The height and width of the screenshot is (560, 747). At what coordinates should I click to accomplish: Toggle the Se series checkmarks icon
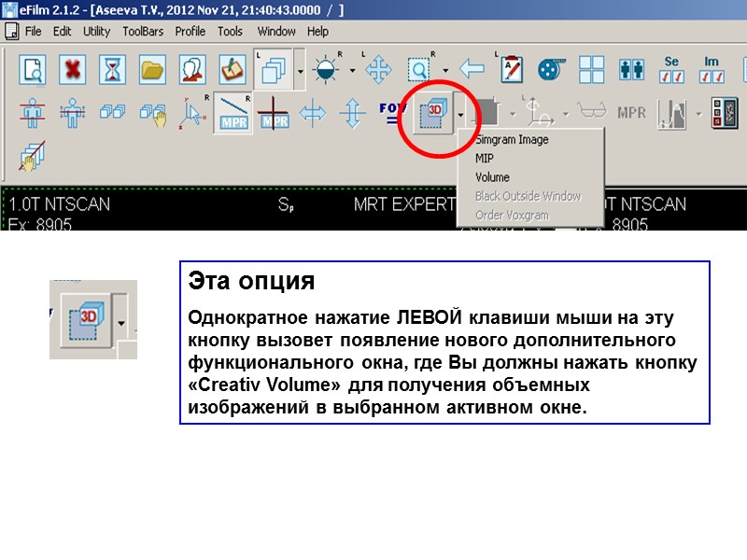click(671, 70)
